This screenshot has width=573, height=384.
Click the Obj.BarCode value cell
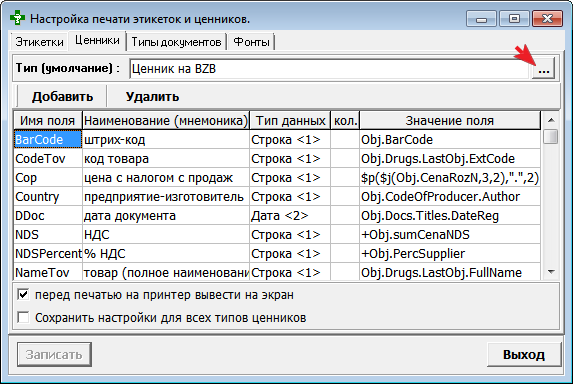click(x=450, y=140)
